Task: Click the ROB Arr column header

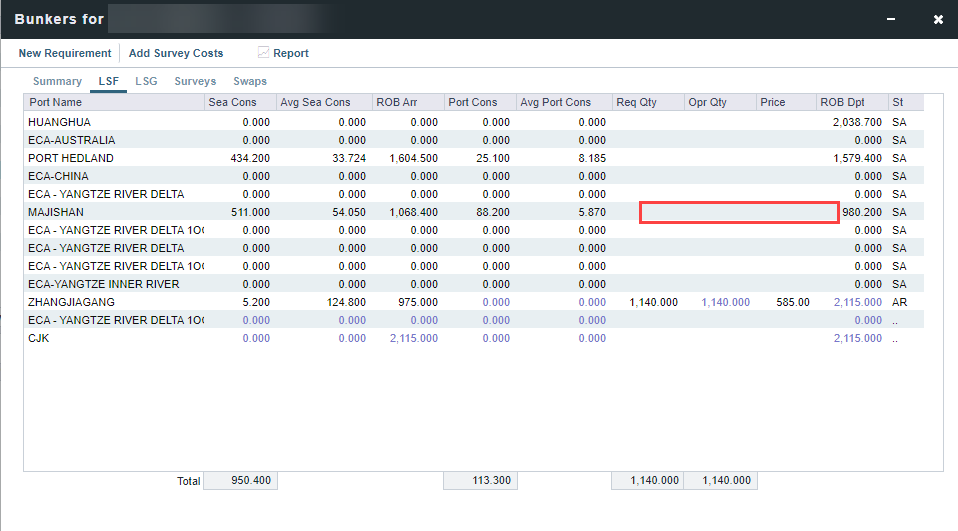Action: (x=398, y=102)
